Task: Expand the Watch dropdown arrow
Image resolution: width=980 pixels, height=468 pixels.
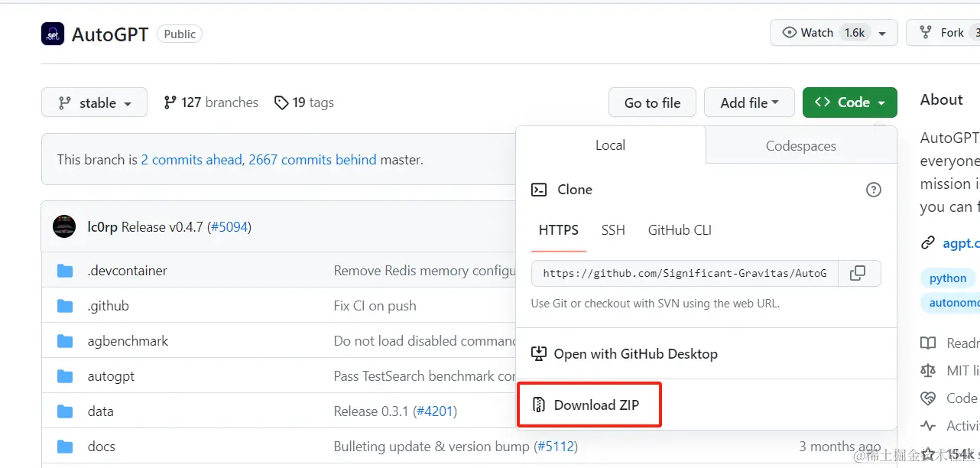Action: tap(883, 34)
